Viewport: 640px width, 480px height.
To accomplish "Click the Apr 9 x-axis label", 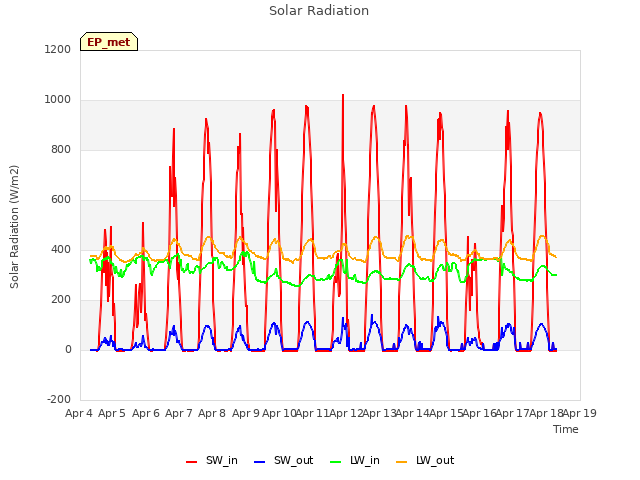I will pos(246,413).
